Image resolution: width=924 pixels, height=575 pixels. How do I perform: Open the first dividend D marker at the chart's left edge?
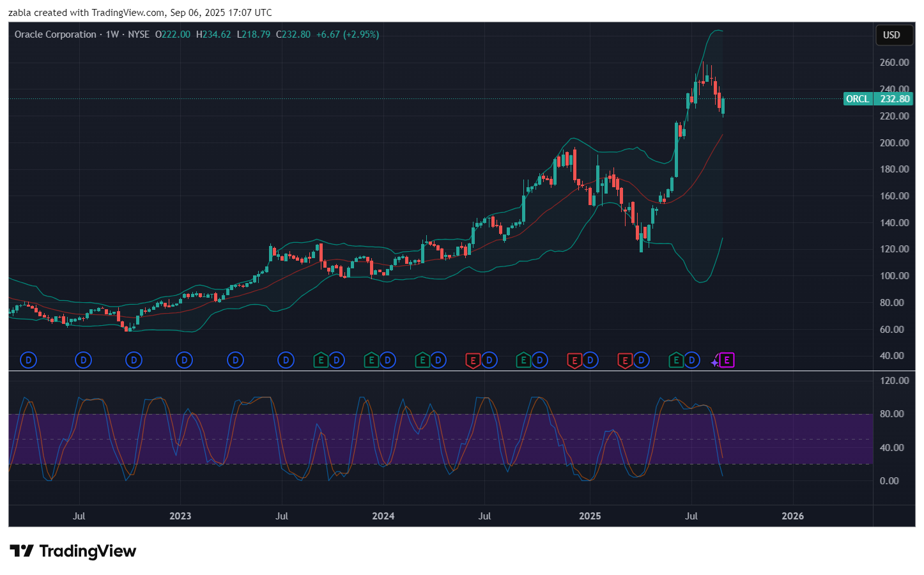click(28, 360)
